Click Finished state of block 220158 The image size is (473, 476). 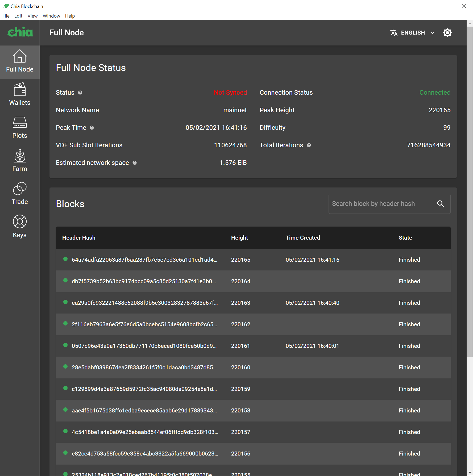point(409,411)
